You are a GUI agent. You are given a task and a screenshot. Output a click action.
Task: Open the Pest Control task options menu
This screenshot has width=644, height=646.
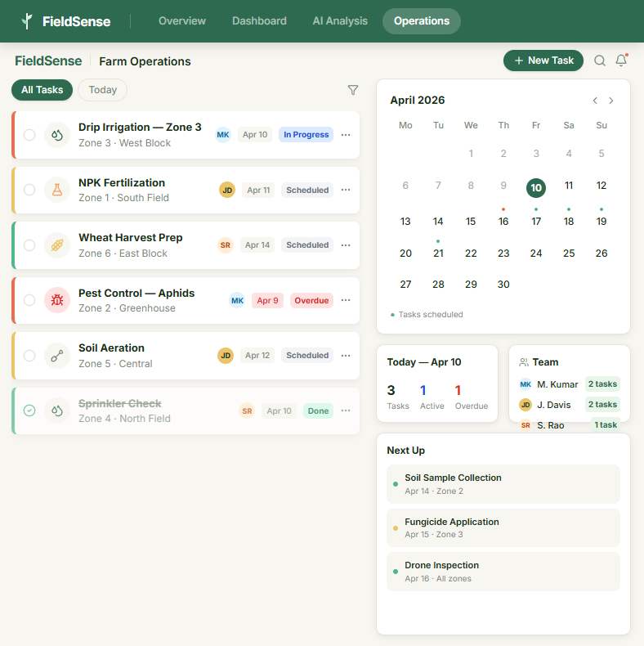pyautogui.click(x=346, y=300)
